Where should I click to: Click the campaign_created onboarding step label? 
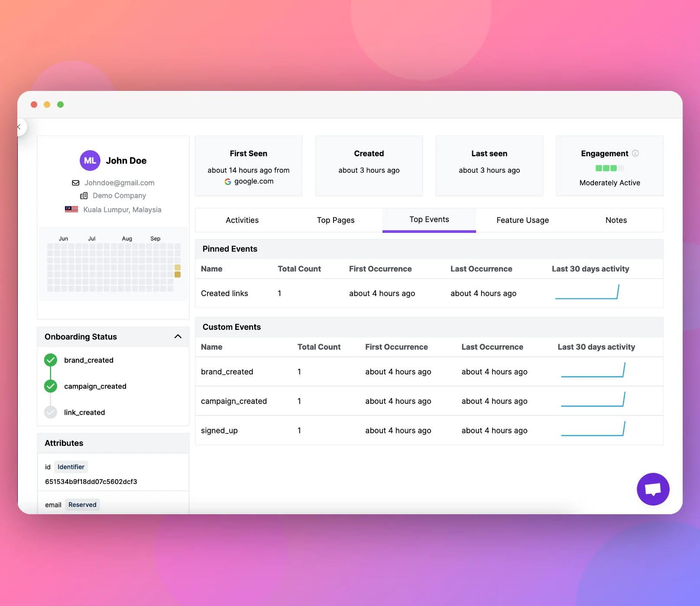(x=95, y=386)
